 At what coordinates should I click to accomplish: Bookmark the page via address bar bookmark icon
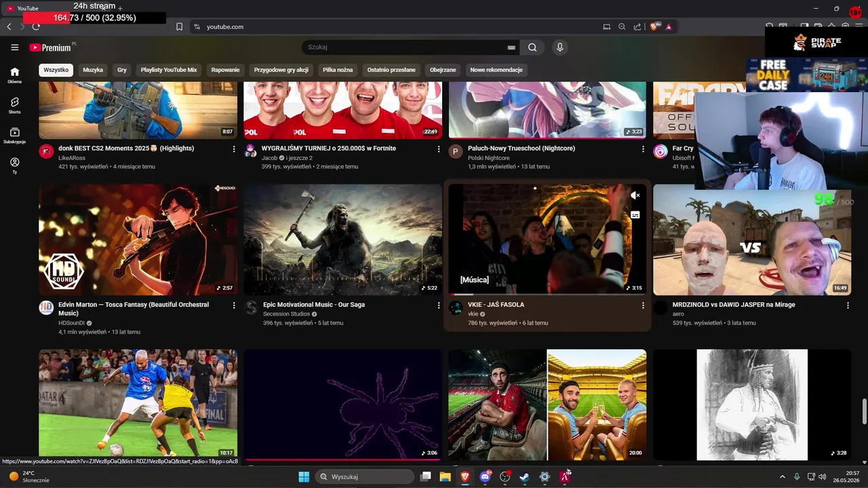(x=179, y=26)
